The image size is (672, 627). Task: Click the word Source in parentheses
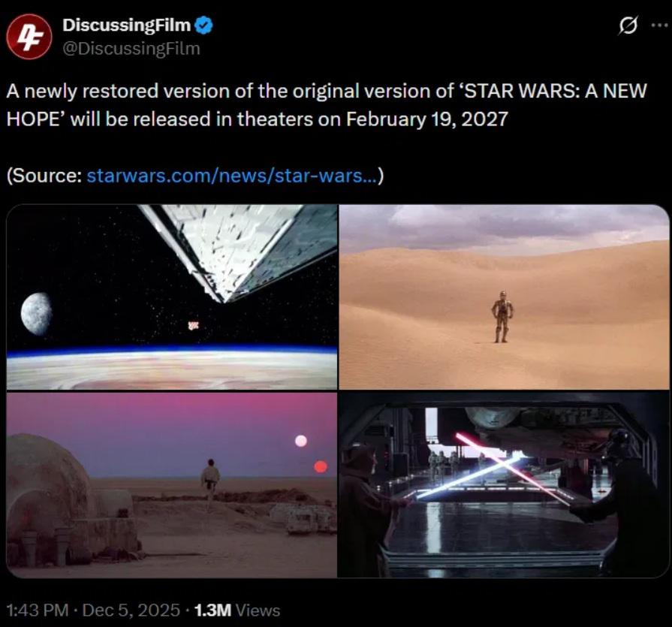pos(47,175)
